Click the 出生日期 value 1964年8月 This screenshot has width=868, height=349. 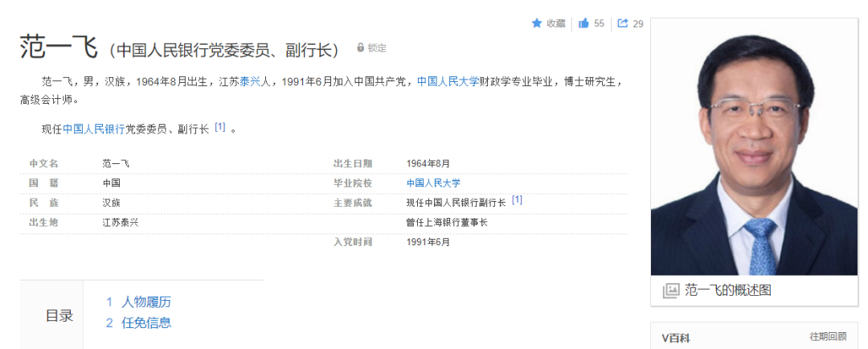(428, 163)
